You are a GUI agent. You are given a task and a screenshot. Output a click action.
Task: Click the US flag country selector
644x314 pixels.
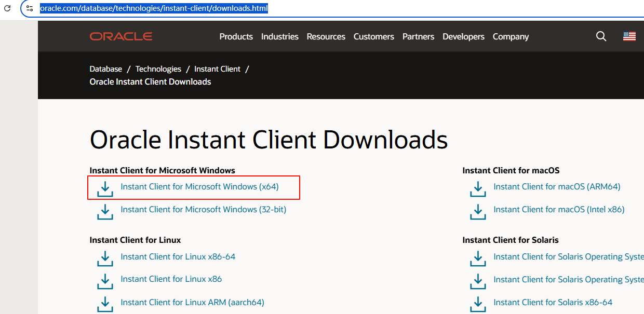click(x=629, y=36)
